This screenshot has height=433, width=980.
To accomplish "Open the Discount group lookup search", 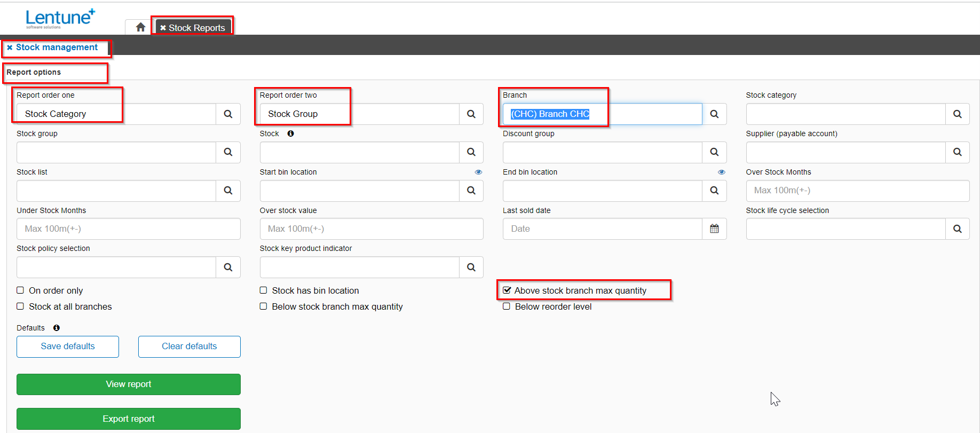I will pos(714,152).
